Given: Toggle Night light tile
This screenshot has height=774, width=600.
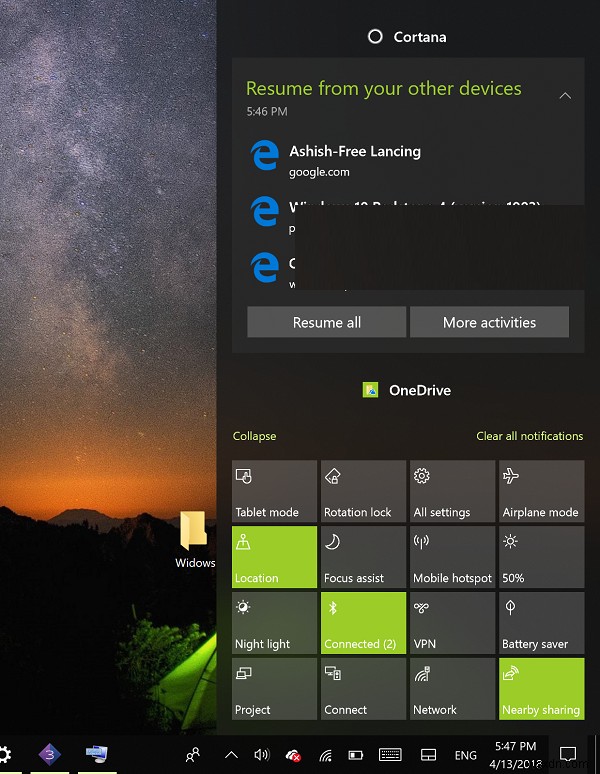Looking at the screenshot, I should point(274,623).
